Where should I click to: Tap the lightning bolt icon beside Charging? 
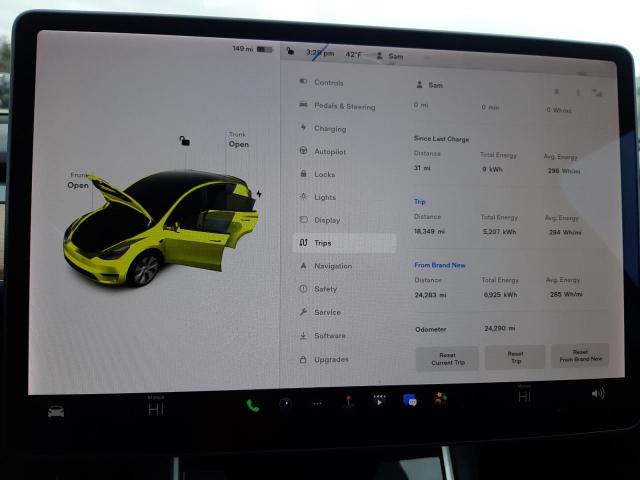(303, 127)
